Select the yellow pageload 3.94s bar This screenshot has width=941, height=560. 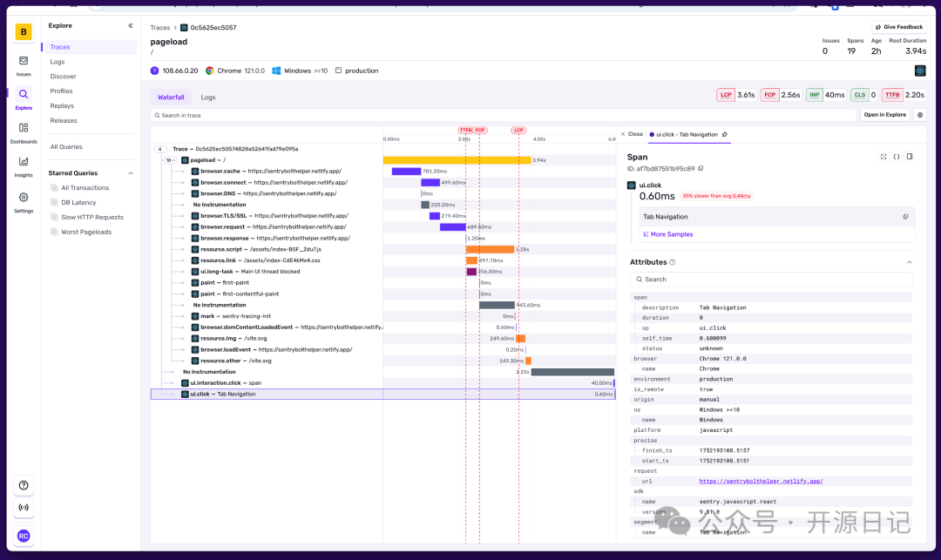point(457,160)
